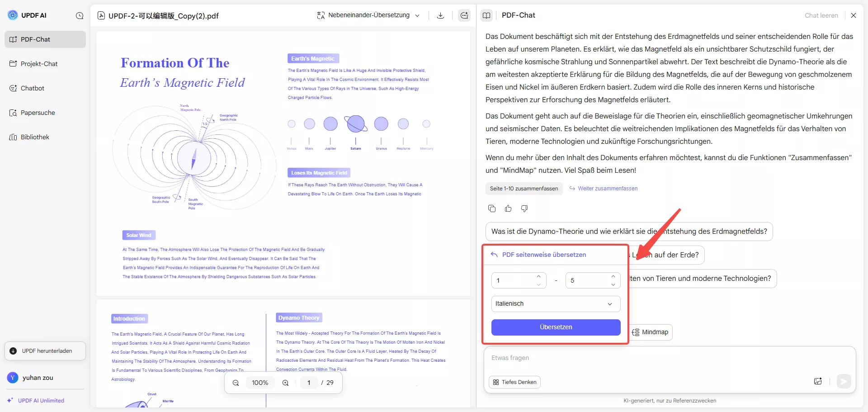Click the UPDF herunterladen button

pyautogui.click(x=45, y=351)
